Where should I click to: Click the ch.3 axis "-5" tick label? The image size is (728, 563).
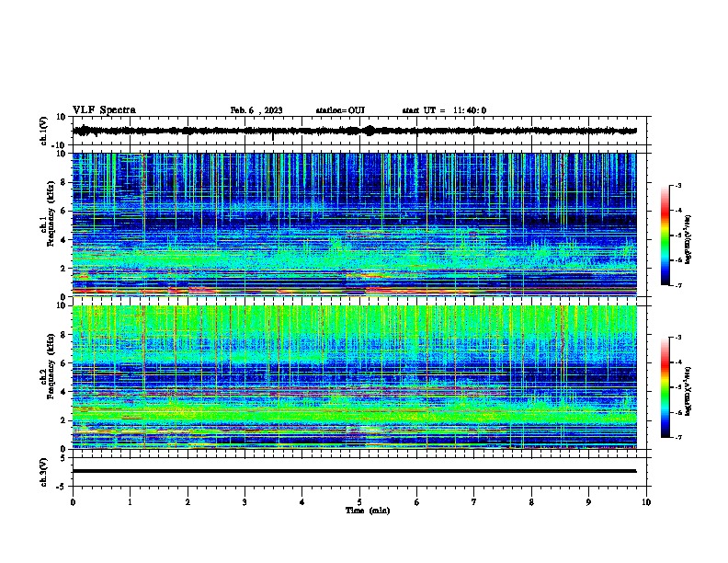63,487
